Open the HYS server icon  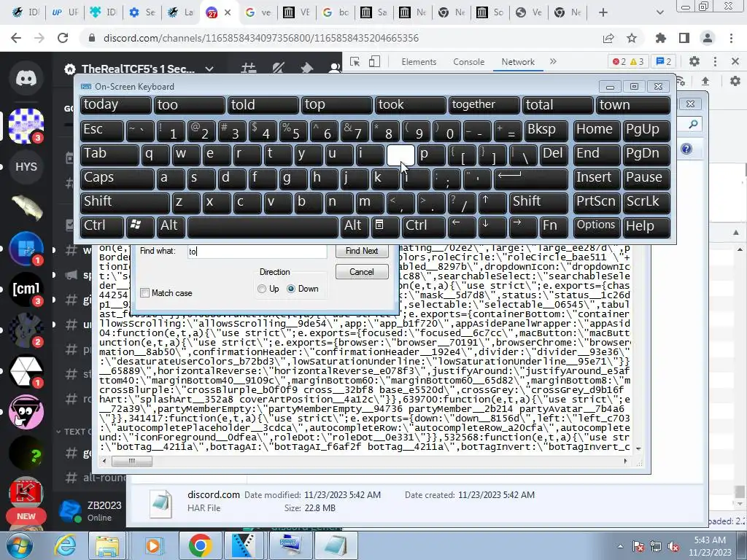pos(26,167)
